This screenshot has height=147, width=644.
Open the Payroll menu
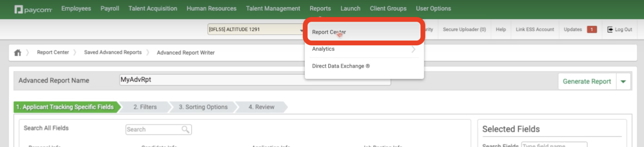[x=110, y=9]
